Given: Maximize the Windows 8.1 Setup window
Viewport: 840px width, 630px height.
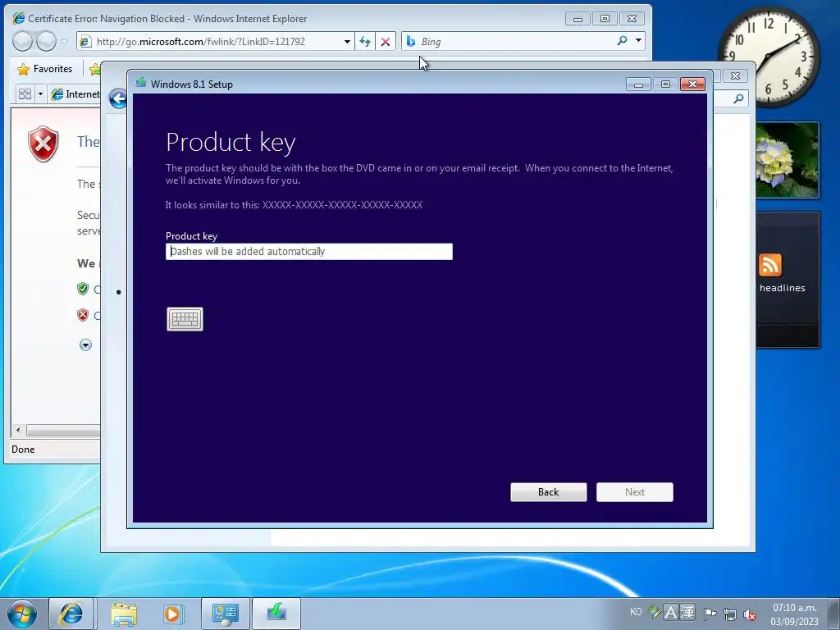Looking at the screenshot, I should pyautogui.click(x=665, y=84).
